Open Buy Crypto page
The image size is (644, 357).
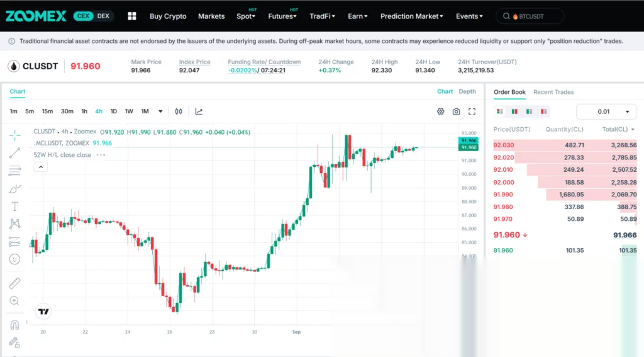(168, 16)
